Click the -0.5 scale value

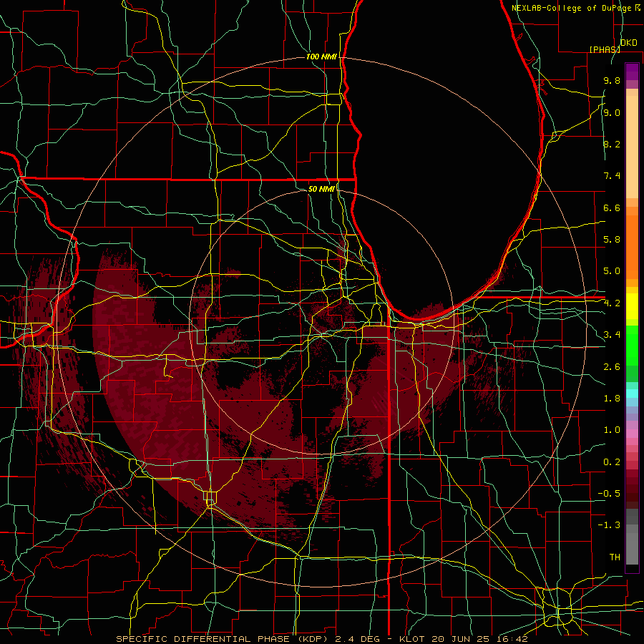[x=609, y=494]
